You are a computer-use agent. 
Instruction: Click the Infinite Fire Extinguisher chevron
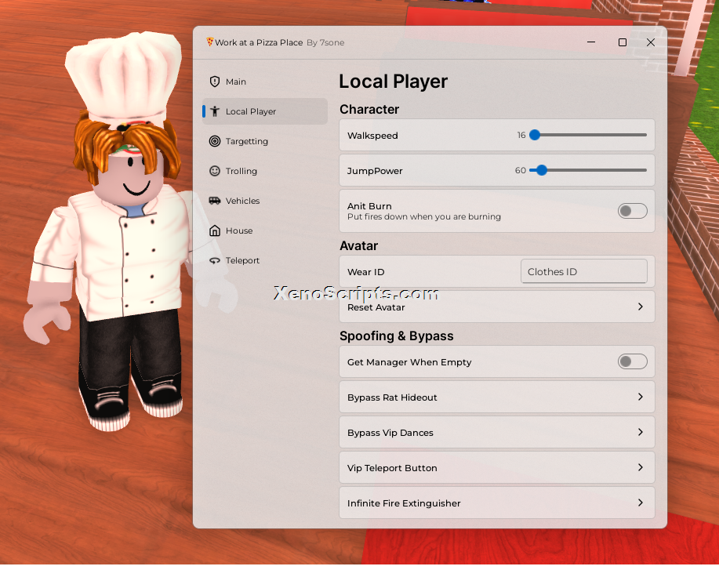click(641, 503)
